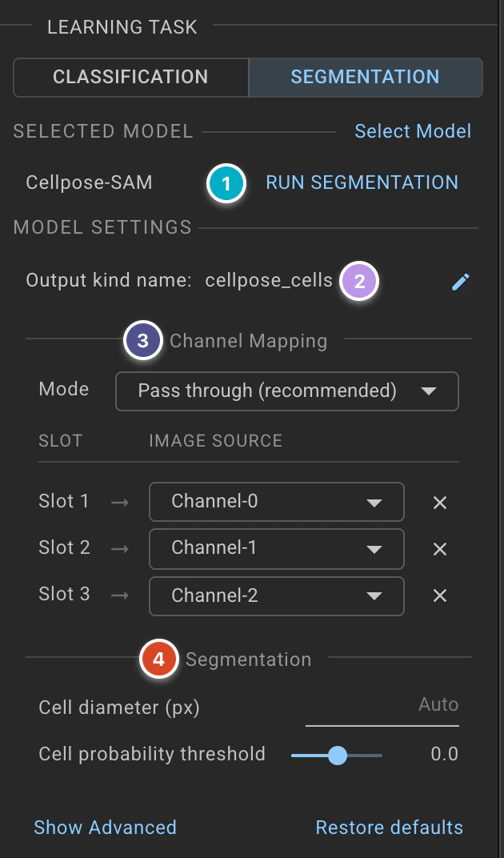Image resolution: width=504 pixels, height=858 pixels.
Task: Adjust the Cell probability threshold slider
Action: tap(337, 756)
